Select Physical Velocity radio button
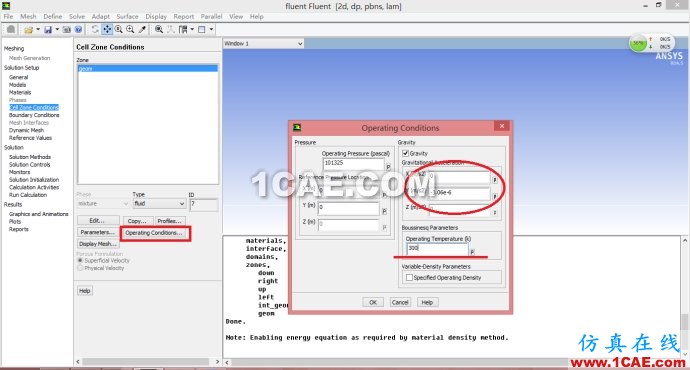Image resolution: width=690 pixels, height=370 pixels. pyautogui.click(x=80, y=268)
